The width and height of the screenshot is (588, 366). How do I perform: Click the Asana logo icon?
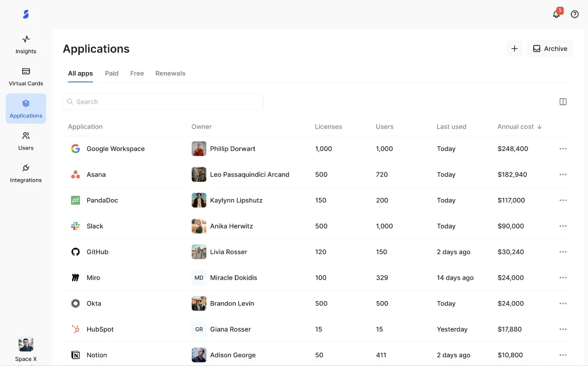75,174
